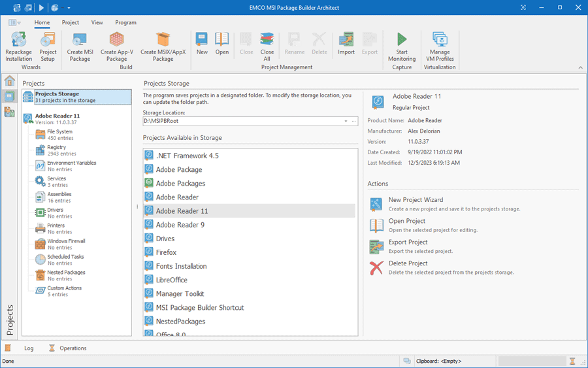Switch to the Project ribbon tab

(71, 22)
